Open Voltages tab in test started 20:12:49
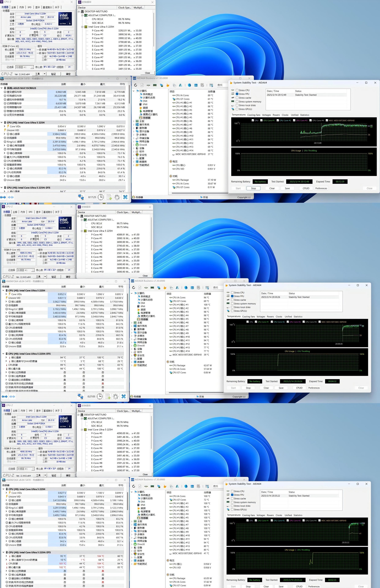 pyautogui.click(x=266, y=115)
